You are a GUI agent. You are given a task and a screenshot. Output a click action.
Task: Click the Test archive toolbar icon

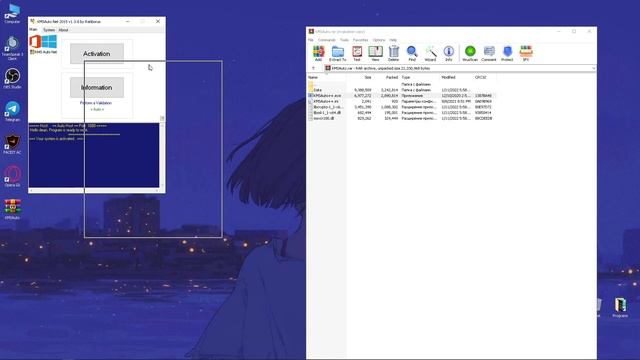pos(357,53)
